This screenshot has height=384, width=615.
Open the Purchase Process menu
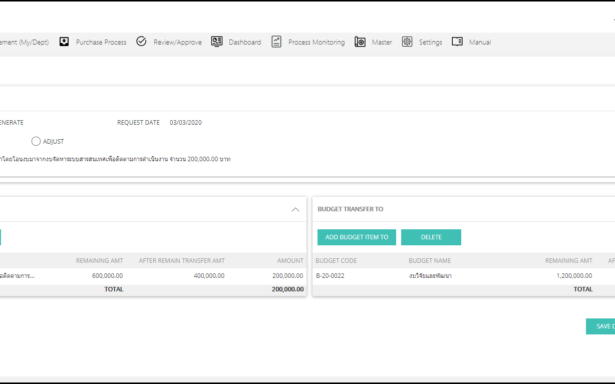101,42
